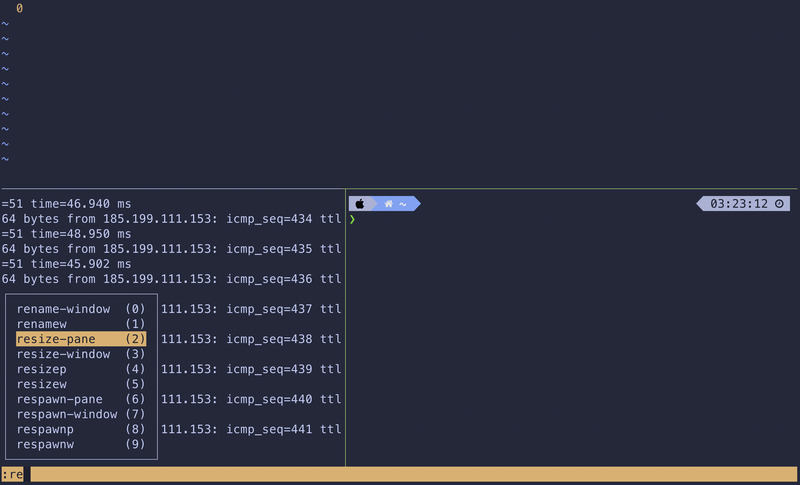Screen dimensions: 800x485
Task: Click the text 'time=45.902 ms'
Action: point(81,264)
